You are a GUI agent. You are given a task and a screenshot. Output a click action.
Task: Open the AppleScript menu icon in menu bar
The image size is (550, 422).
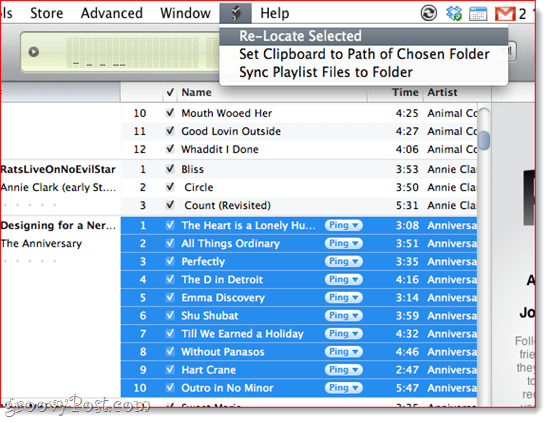[236, 14]
